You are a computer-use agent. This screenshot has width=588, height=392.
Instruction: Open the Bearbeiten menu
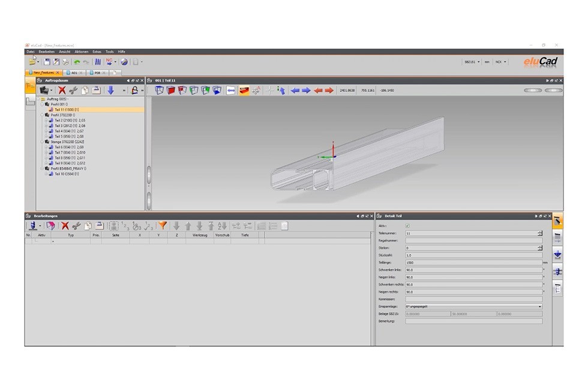47,52
